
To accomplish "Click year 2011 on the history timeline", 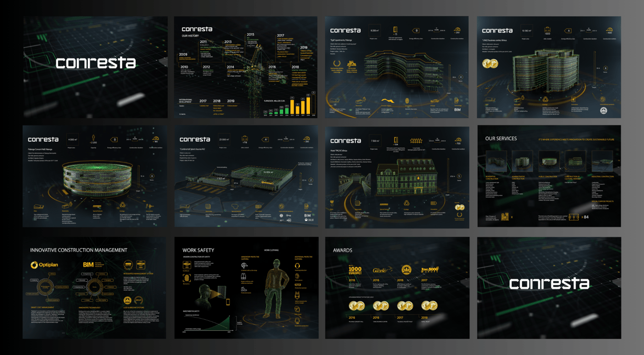I will (204, 42).
